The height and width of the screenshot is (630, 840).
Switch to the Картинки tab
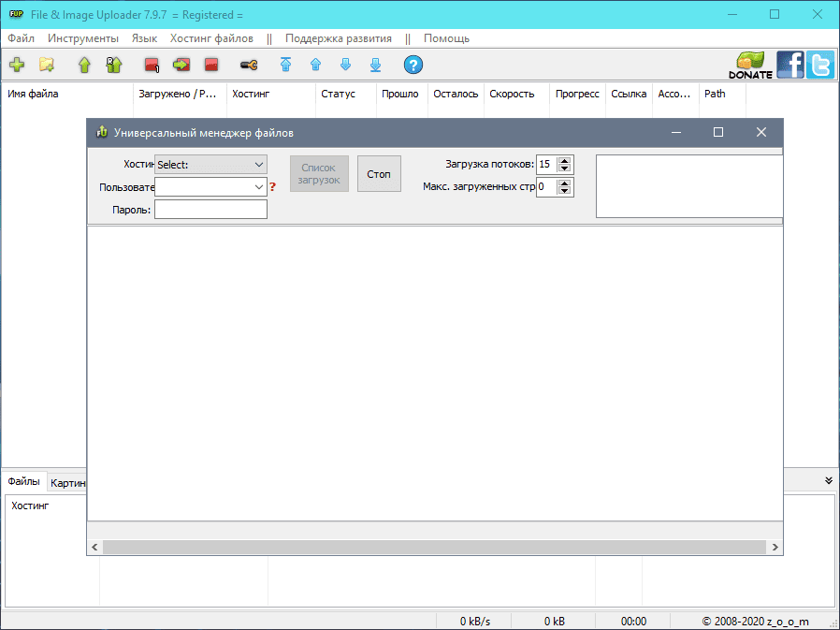[68, 483]
